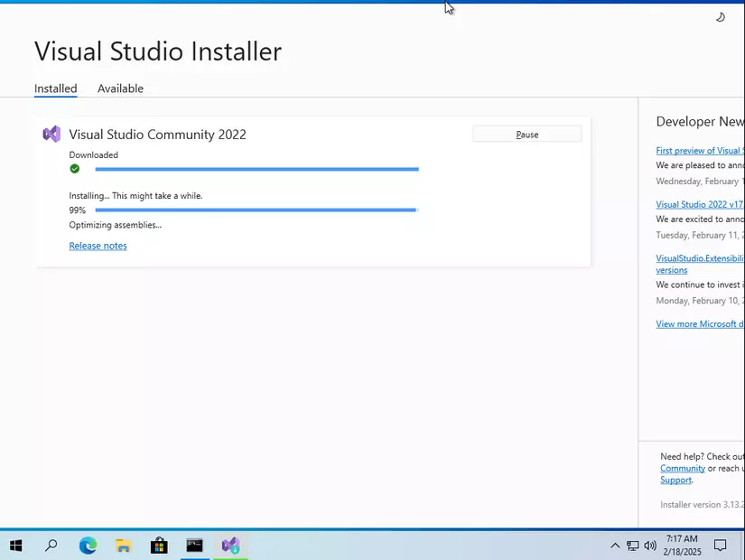This screenshot has width=745, height=560.
Task: Open the First preview of Visual Studio article
Action: coord(700,151)
